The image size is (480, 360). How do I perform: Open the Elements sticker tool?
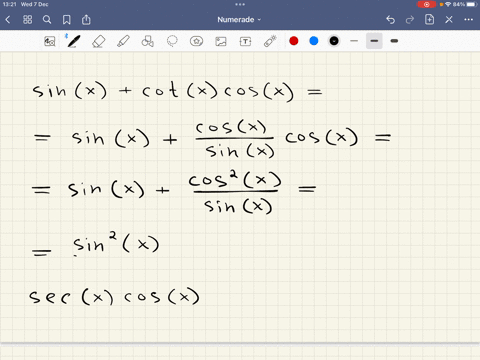point(196,41)
